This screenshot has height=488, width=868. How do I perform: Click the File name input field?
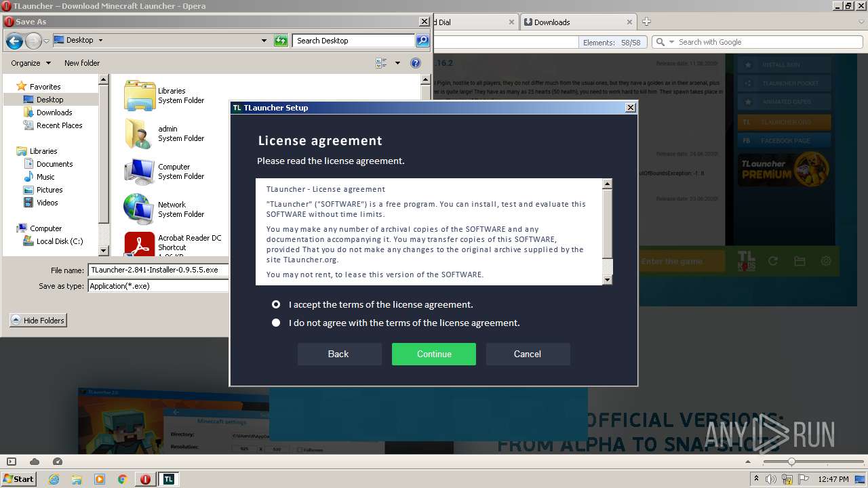point(159,270)
